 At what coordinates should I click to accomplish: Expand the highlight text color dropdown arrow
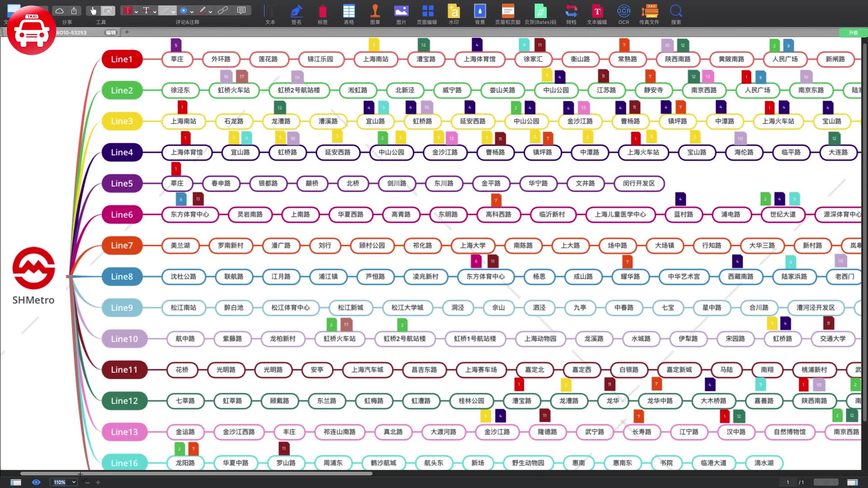coord(137,11)
